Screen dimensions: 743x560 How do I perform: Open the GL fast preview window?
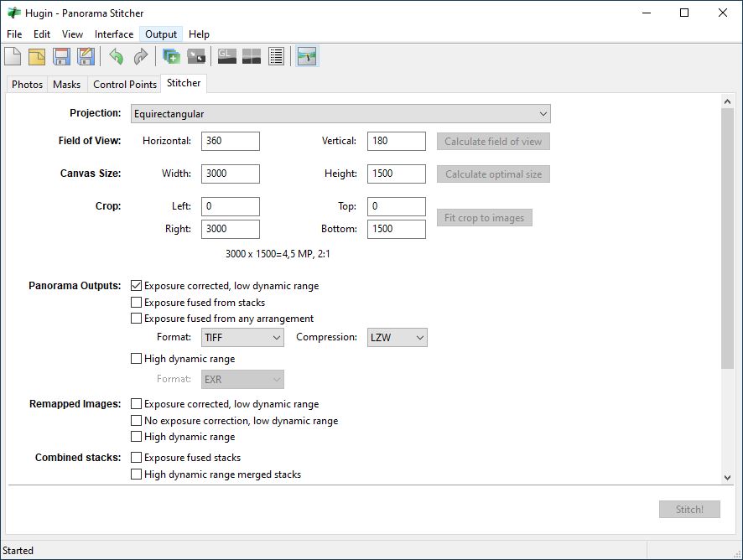coord(226,56)
